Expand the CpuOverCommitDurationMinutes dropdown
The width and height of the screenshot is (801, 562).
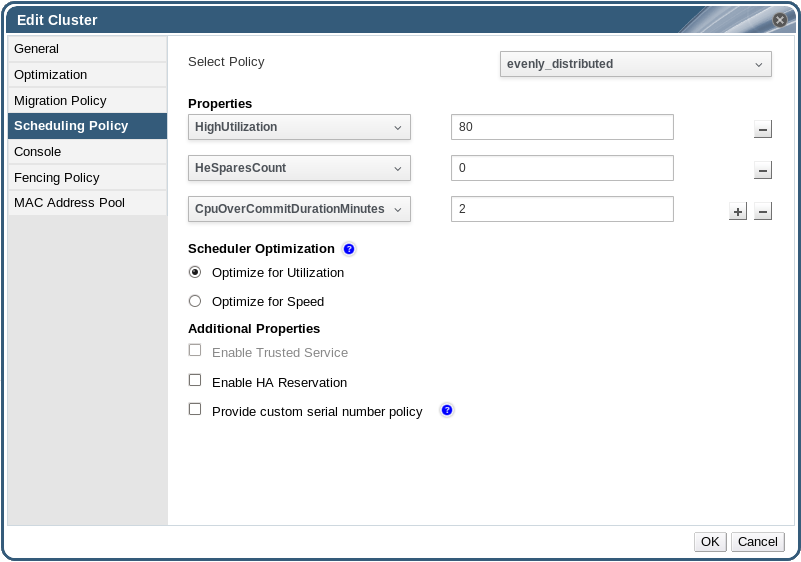coord(299,209)
